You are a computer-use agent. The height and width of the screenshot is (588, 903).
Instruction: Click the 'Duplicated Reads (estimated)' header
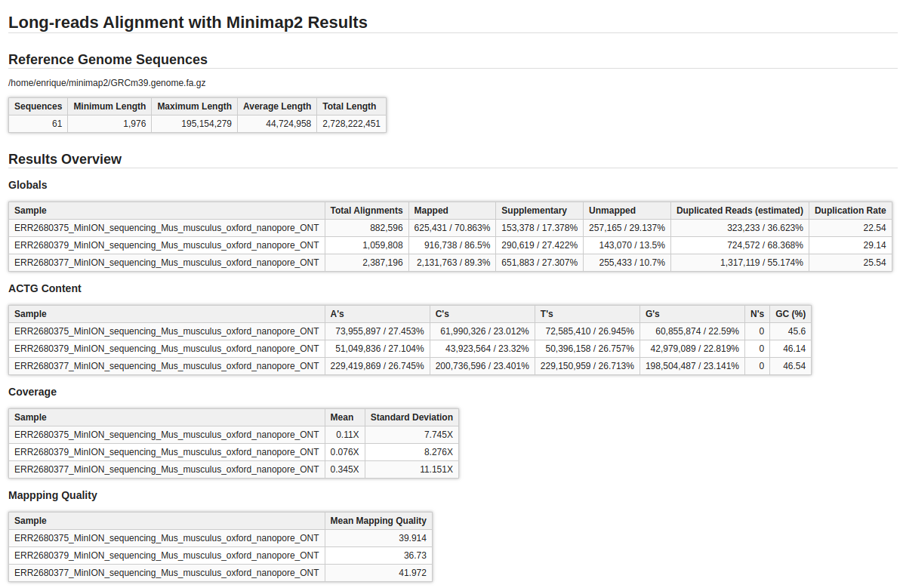click(739, 211)
